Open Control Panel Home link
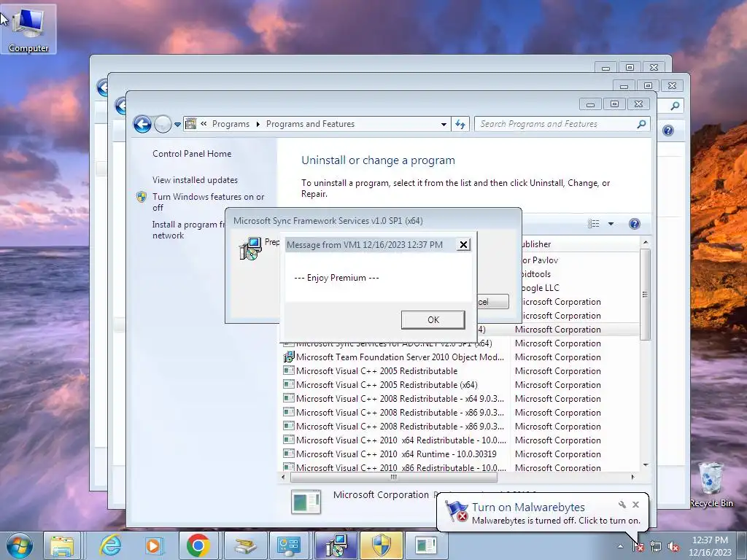Viewport: 747px width, 560px height. point(192,154)
